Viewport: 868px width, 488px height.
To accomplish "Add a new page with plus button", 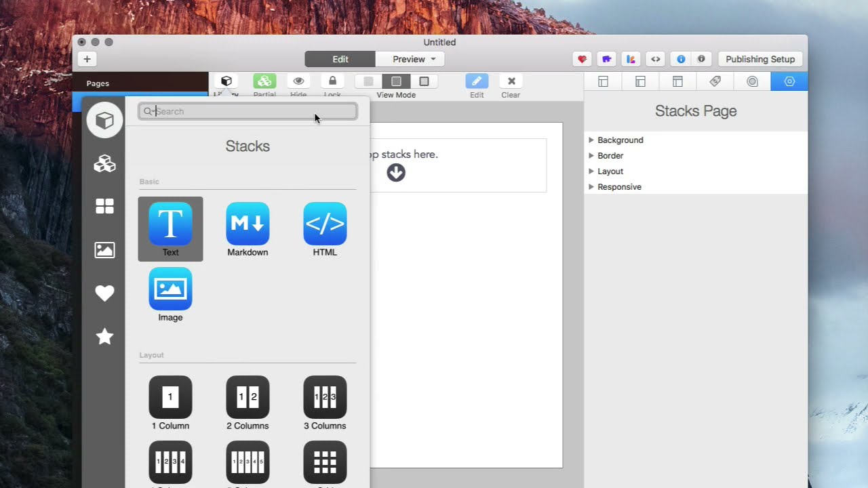I will 87,59.
